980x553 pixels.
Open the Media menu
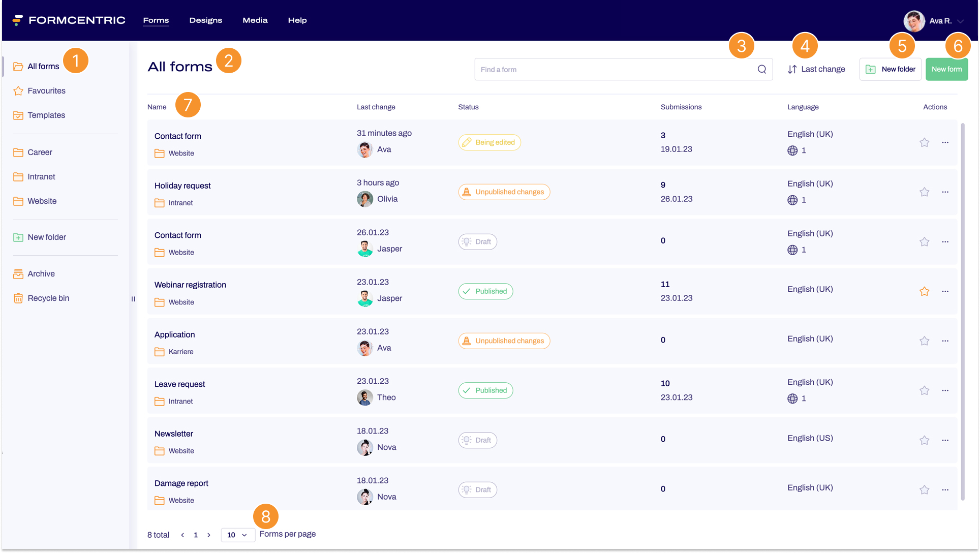coord(255,20)
